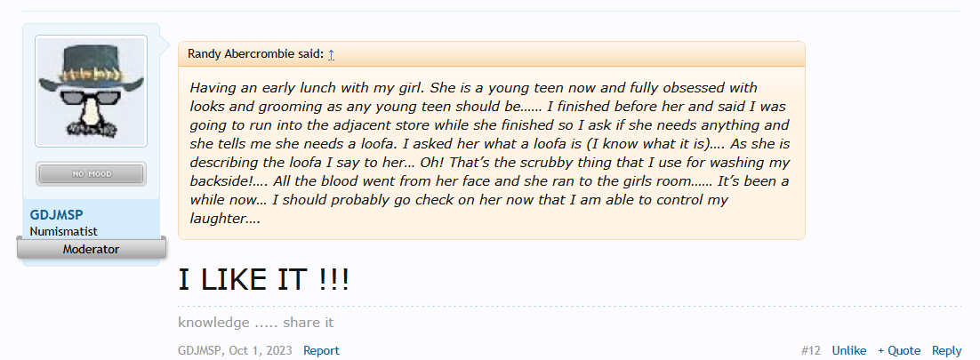Open the GDJMSP profile name in sidebar
The width and height of the screenshot is (980, 360).
click(x=56, y=215)
